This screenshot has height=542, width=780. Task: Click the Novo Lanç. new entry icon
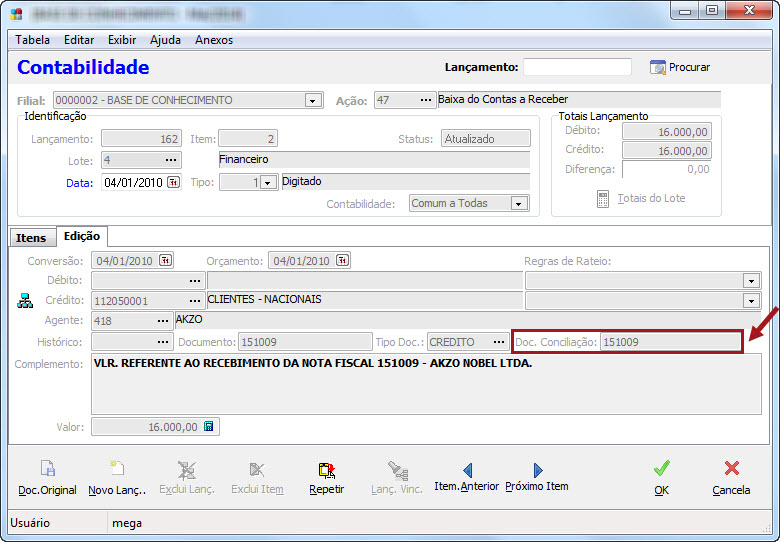(117, 470)
